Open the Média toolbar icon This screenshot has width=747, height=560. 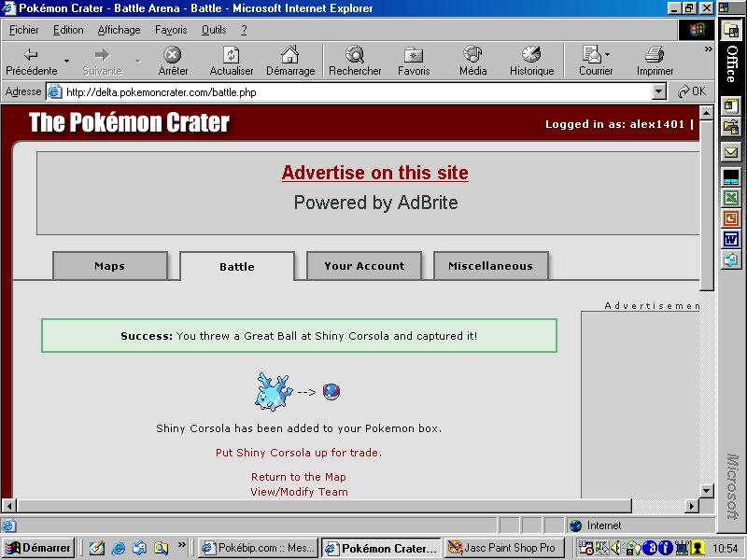[x=472, y=55]
